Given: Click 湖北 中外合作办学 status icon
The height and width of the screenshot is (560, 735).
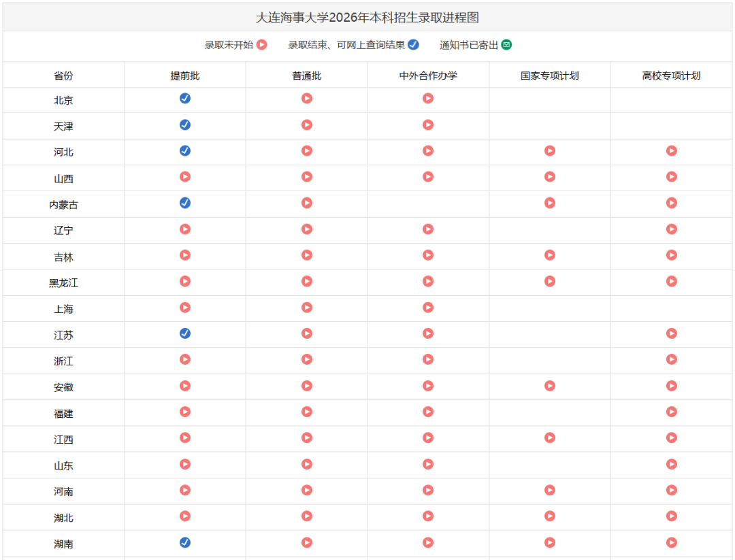Looking at the screenshot, I should click(428, 516).
